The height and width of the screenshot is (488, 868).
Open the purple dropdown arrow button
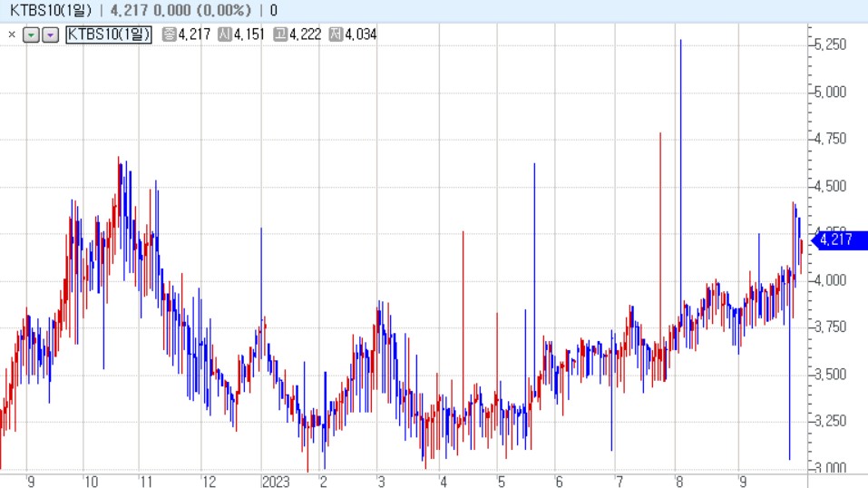coord(51,34)
